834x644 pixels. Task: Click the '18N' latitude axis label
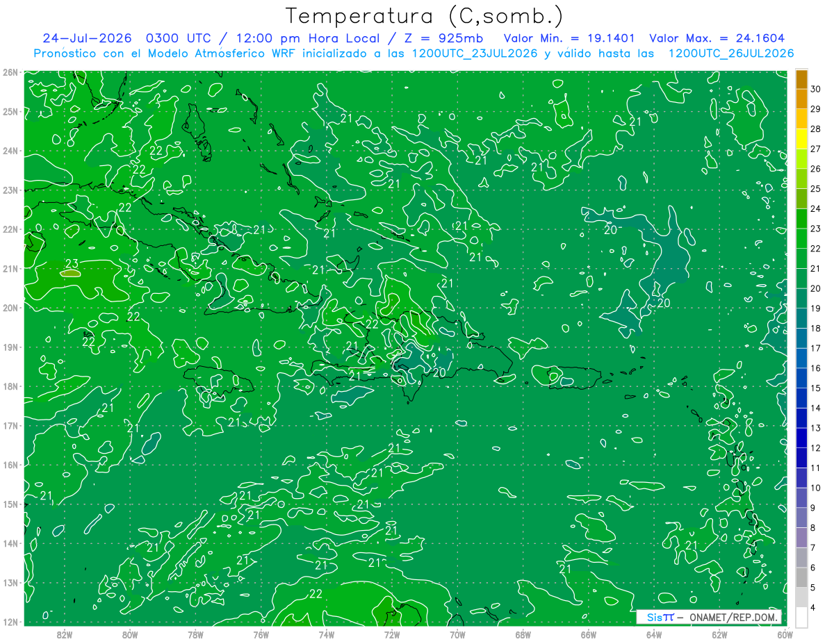[x=10, y=386]
